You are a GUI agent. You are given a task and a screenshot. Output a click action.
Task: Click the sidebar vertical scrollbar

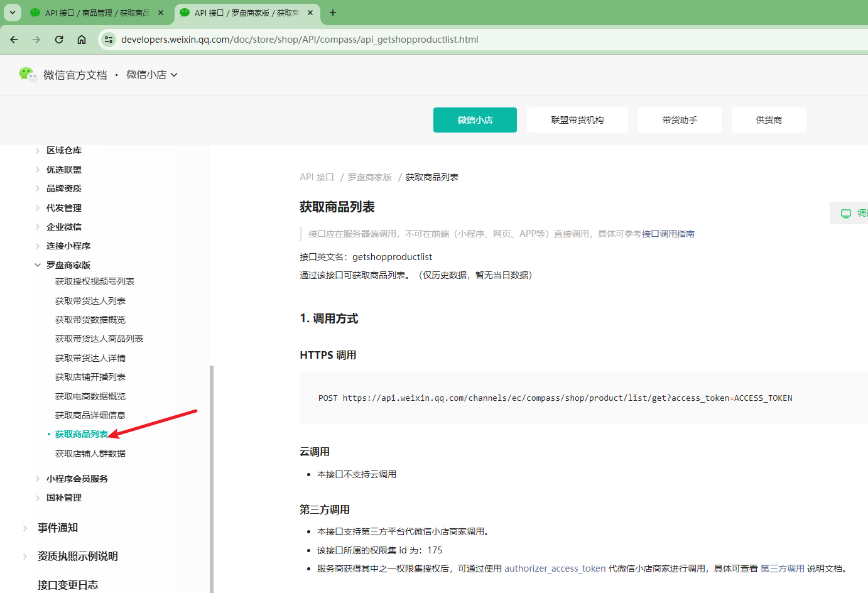click(212, 479)
